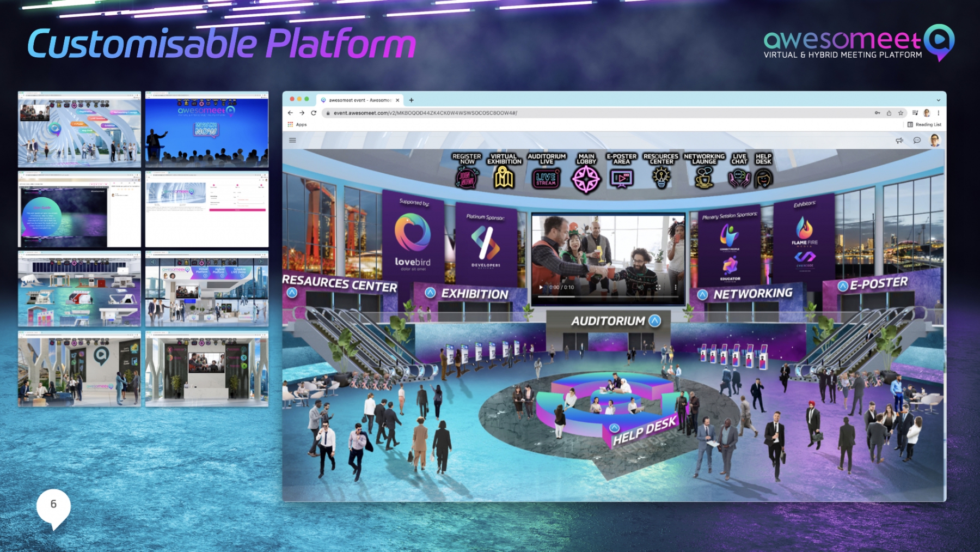980x552 pixels.
Task: Open the green sphere page thumbnail
Action: pyautogui.click(x=79, y=209)
